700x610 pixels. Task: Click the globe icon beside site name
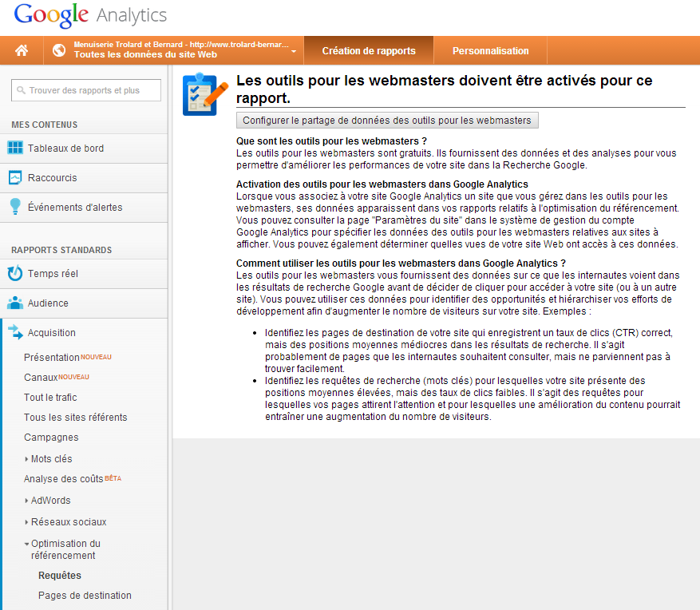point(59,50)
